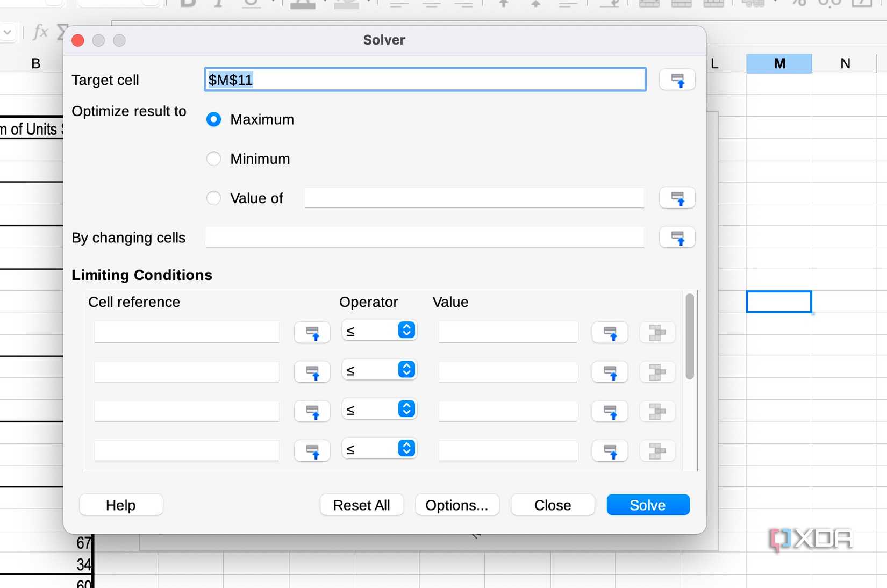Click inside the By changing cells field
Viewport: 887px width, 588px height.
(424, 238)
